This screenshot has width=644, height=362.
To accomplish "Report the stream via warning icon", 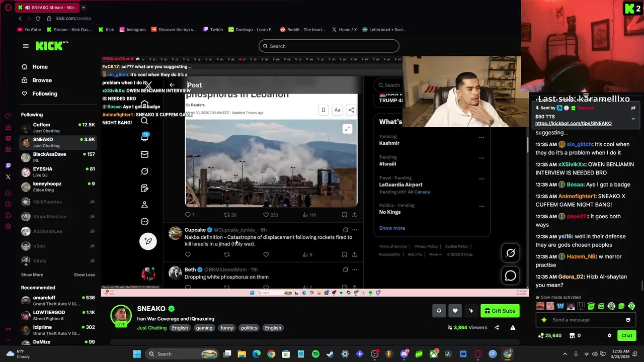I will [x=513, y=327].
